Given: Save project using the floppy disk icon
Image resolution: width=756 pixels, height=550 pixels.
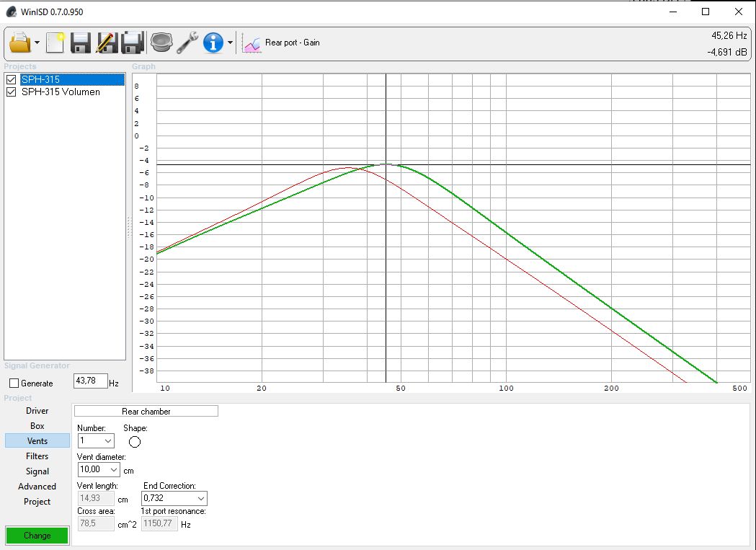Looking at the screenshot, I should click(x=81, y=43).
